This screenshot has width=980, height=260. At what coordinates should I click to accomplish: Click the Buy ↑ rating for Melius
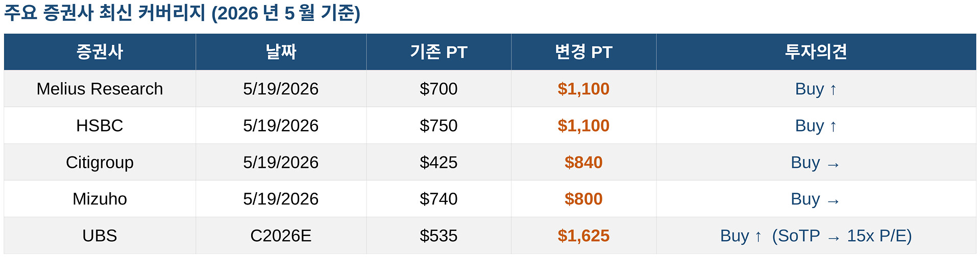pyautogui.click(x=816, y=89)
